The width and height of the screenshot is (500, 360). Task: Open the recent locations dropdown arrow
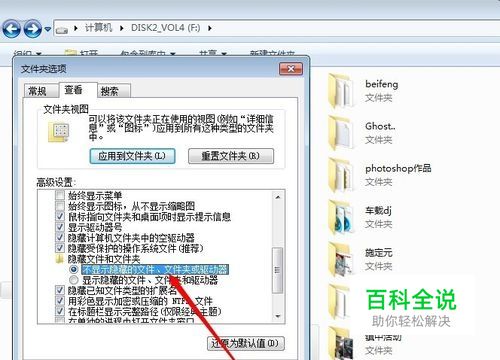pyautogui.click(x=48, y=29)
